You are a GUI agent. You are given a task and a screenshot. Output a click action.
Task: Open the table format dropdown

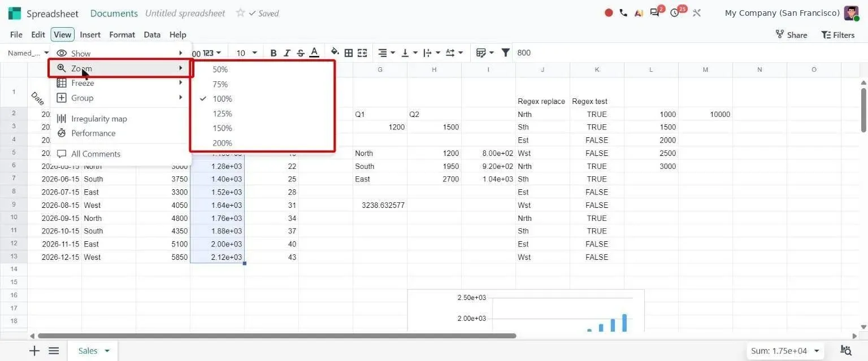(485, 53)
